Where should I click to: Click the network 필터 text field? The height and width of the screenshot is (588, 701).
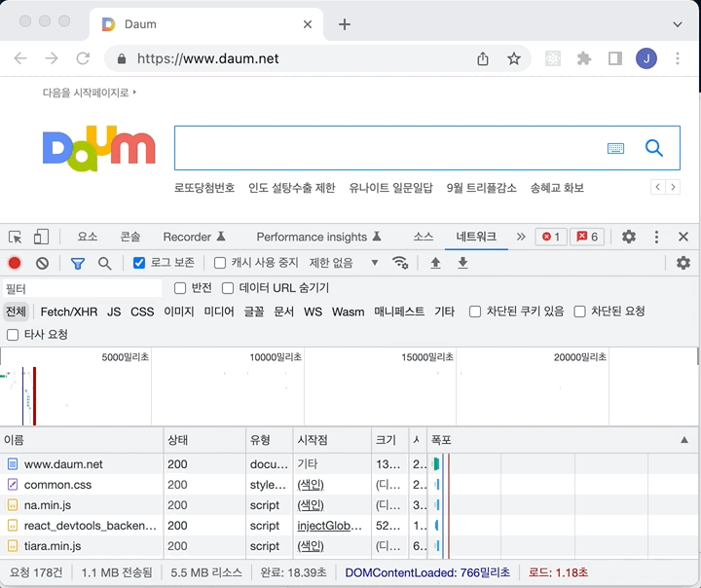(x=83, y=288)
